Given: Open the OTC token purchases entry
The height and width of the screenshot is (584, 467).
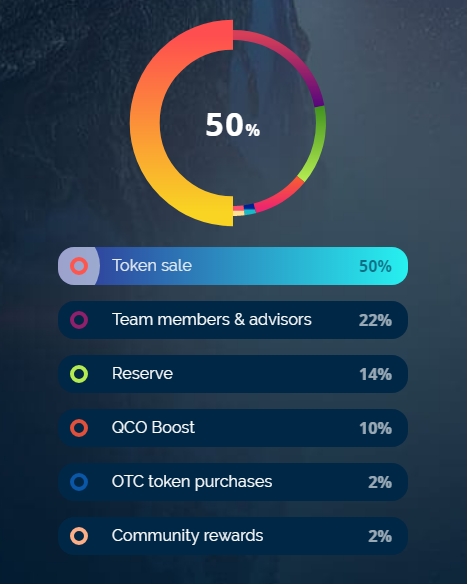Looking at the screenshot, I should [x=233, y=482].
